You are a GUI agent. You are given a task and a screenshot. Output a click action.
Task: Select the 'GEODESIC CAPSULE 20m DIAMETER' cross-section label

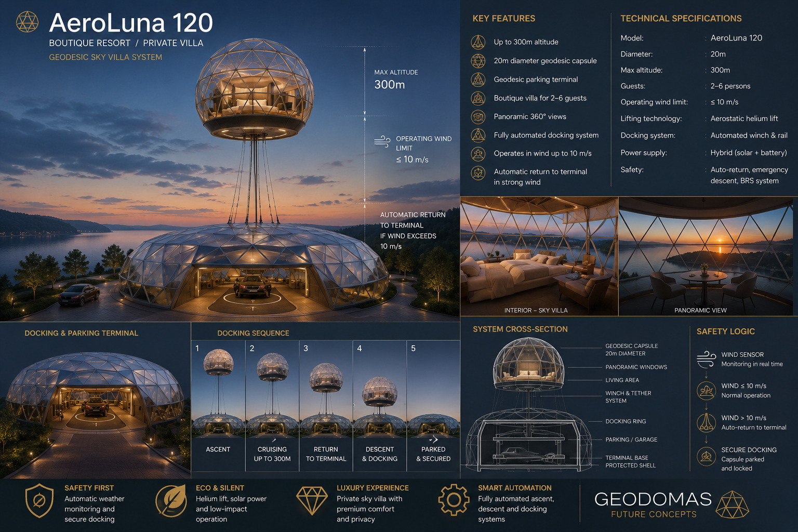coord(632,350)
